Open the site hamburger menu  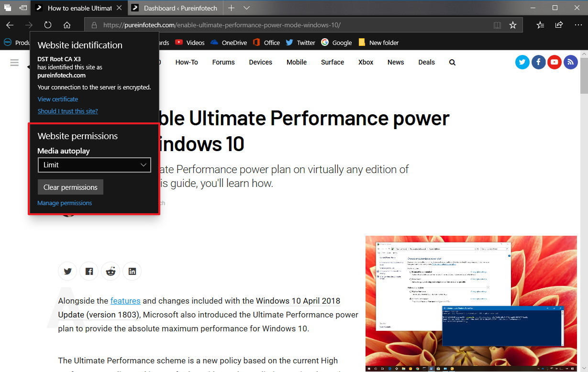tap(14, 63)
